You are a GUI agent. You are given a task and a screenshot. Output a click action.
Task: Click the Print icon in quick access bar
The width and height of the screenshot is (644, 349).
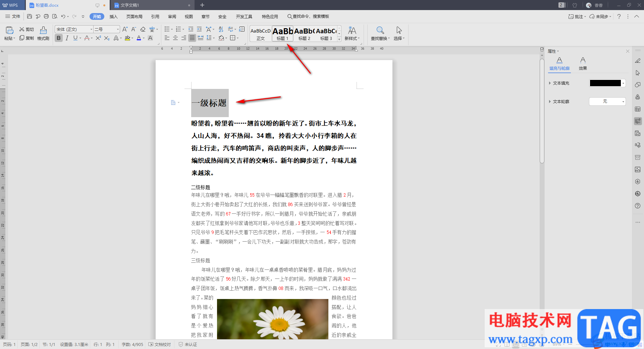(x=46, y=16)
